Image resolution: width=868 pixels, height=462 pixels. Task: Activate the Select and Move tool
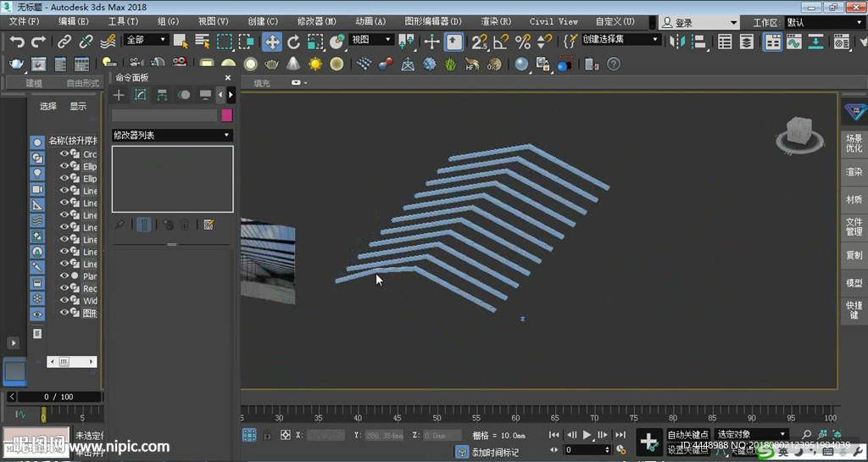(272, 42)
